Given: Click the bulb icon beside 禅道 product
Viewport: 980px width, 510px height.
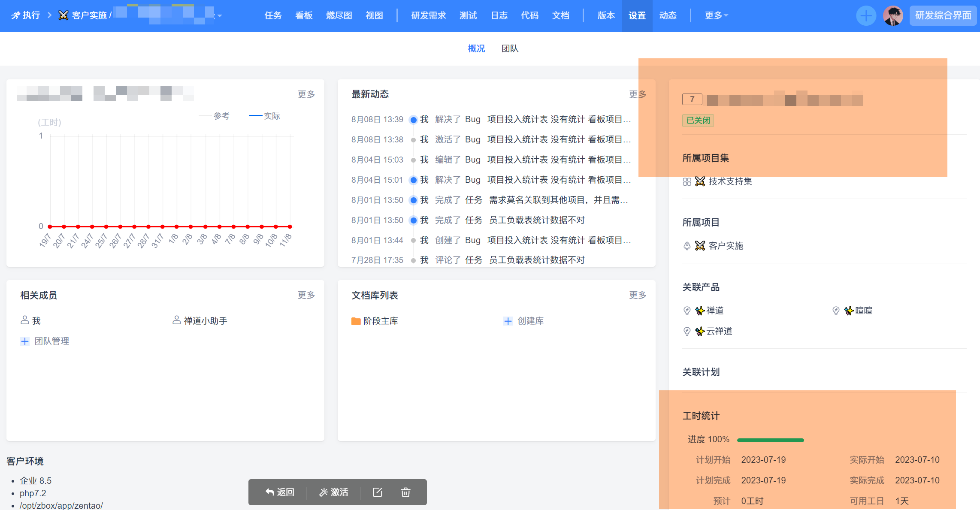Looking at the screenshot, I should (x=687, y=311).
